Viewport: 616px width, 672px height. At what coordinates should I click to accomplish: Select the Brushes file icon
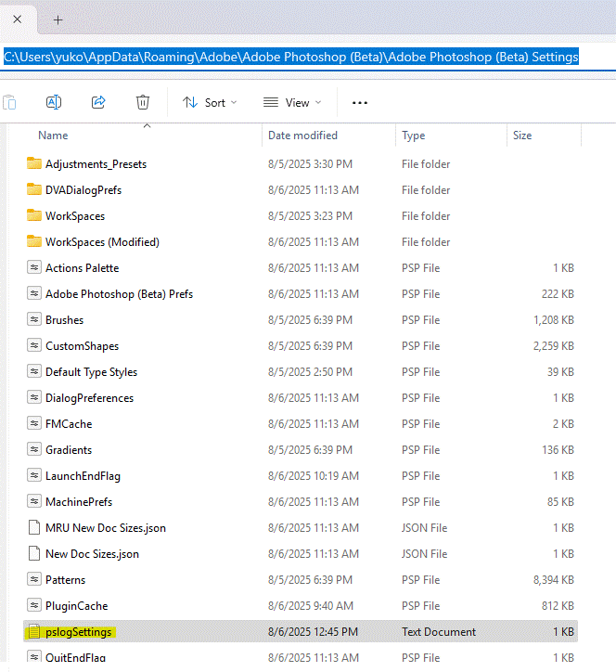(x=34, y=319)
